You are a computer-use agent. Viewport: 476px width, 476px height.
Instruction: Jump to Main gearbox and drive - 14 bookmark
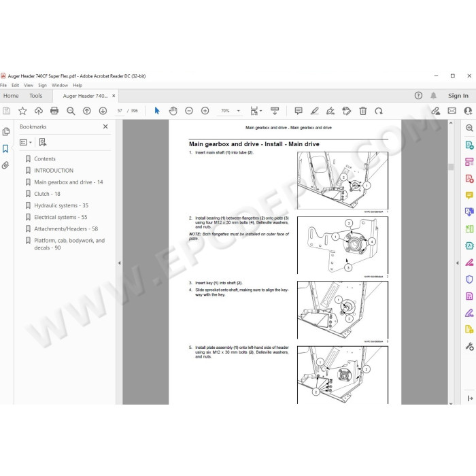[68, 182]
